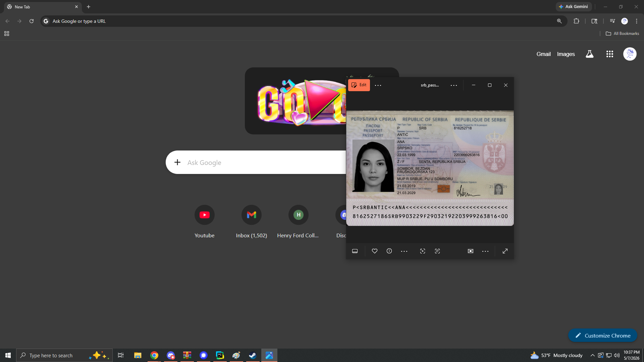Viewport: 644px width, 362px height.
Task: Click the visual search icon in Photos viewer
Action: pos(423,251)
